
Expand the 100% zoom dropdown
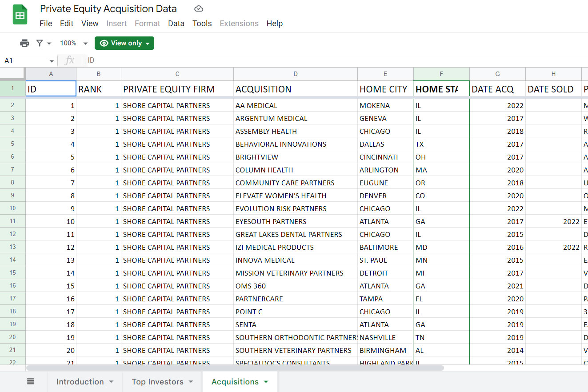[x=85, y=44]
